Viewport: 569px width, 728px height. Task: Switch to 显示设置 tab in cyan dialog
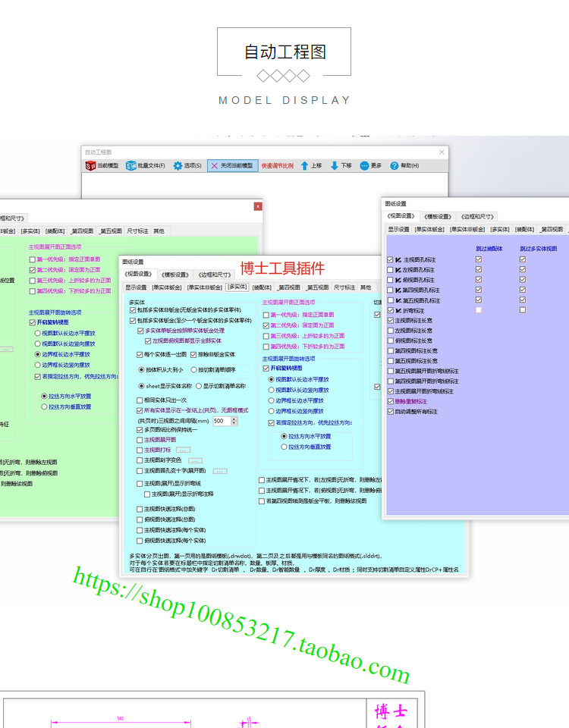(x=136, y=287)
